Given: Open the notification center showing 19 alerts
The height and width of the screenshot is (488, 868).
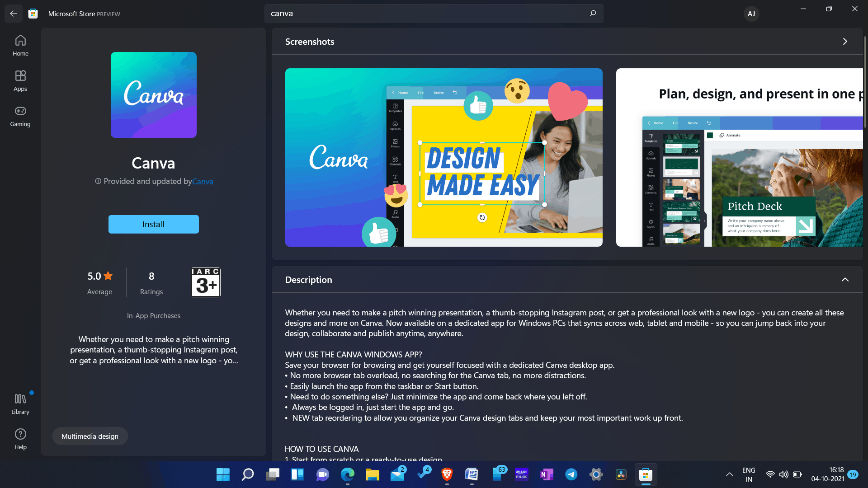Looking at the screenshot, I should point(853,474).
